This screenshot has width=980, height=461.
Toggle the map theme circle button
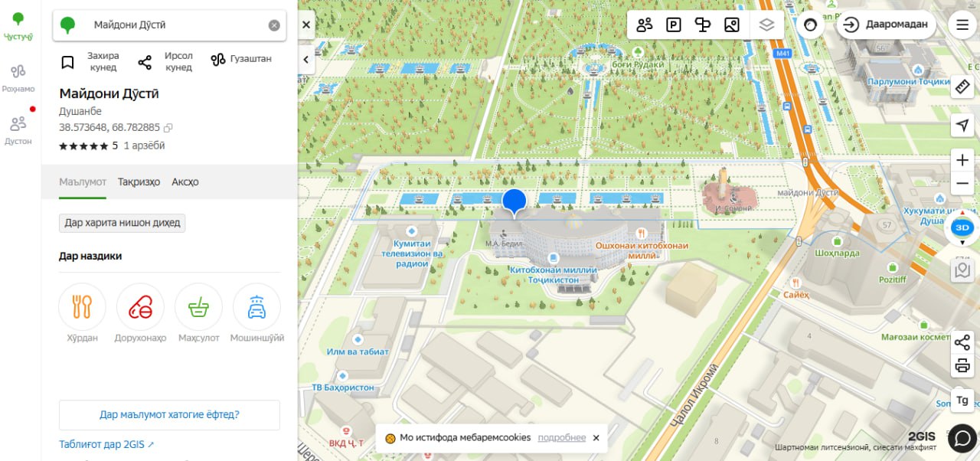[x=810, y=25]
